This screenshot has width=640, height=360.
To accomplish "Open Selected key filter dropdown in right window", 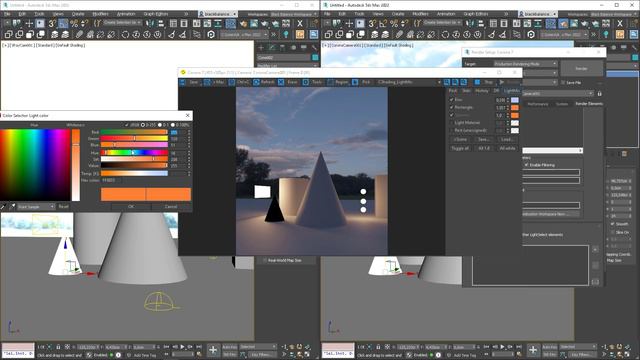I will pos(578,347).
